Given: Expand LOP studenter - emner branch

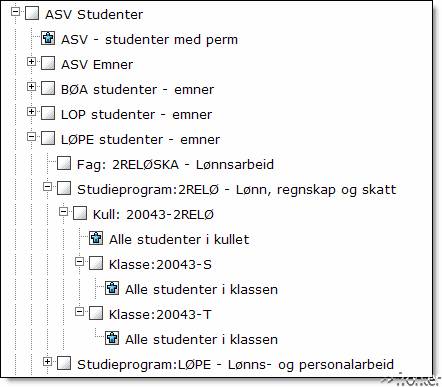Looking at the screenshot, I should coord(31,112).
